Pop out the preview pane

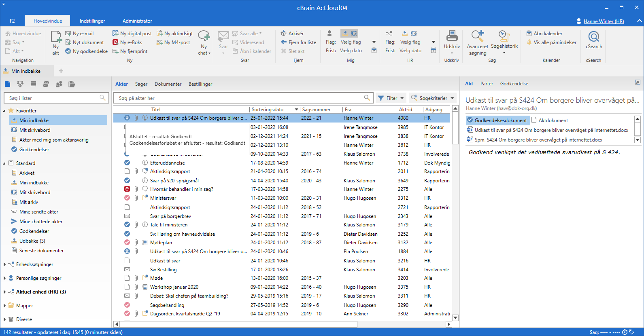[638, 82]
